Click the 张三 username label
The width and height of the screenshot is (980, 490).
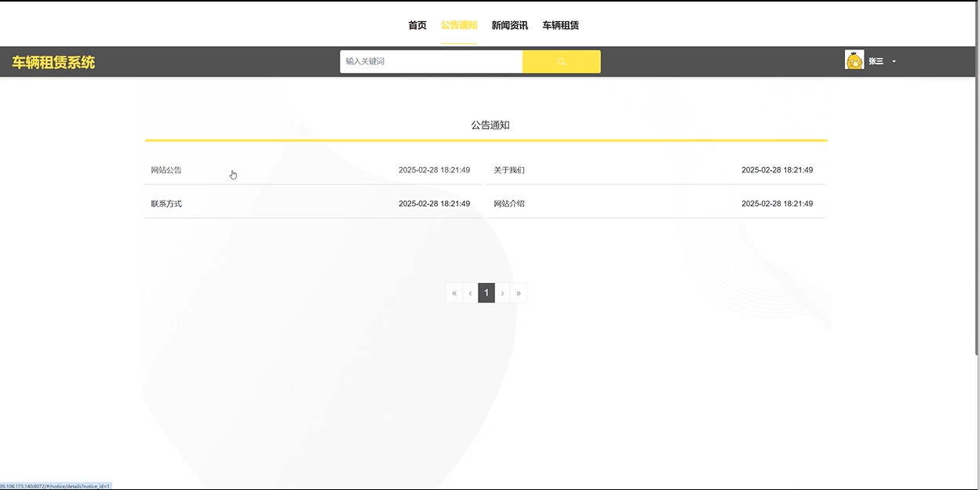pyautogui.click(x=876, y=61)
